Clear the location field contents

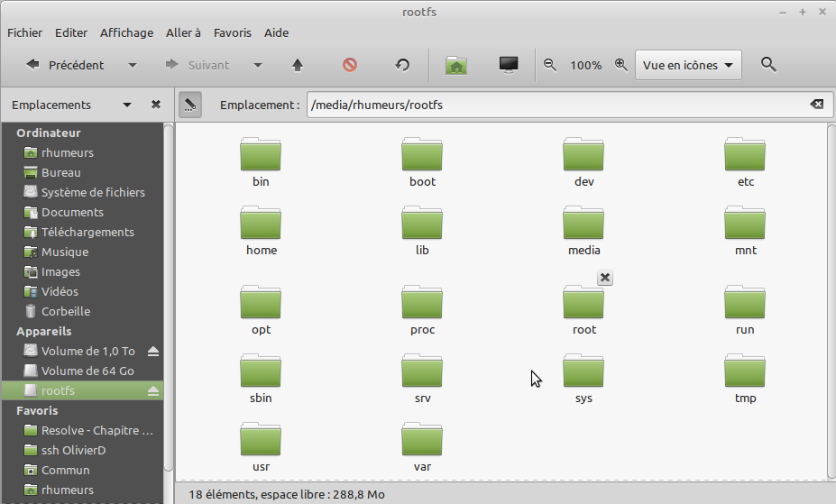click(817, 105)
